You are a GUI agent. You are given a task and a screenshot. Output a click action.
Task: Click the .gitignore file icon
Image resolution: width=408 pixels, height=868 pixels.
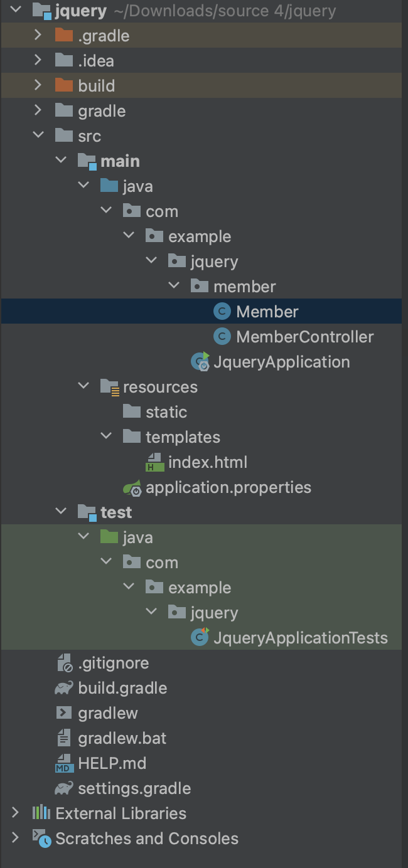pyautogui.click(x=64, y=663)
